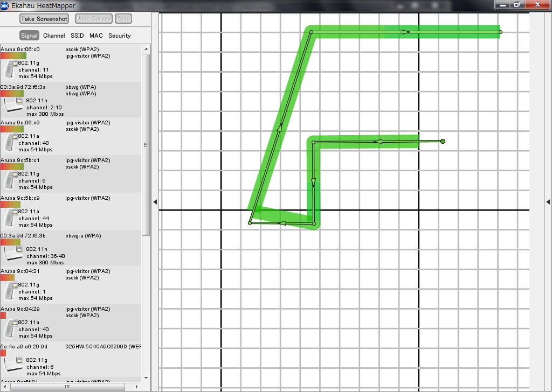Click the greyed Undo Survey button
552x392 pixels.
(x=94, y=19)
